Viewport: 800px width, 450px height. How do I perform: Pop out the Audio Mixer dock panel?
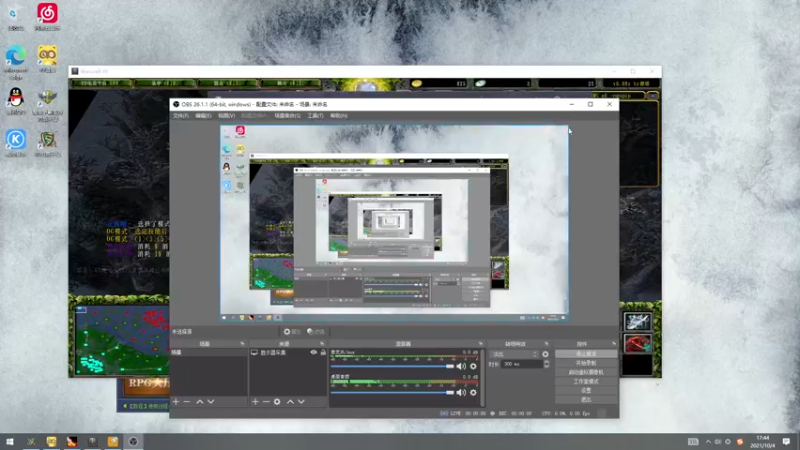[x=481, y=344]
